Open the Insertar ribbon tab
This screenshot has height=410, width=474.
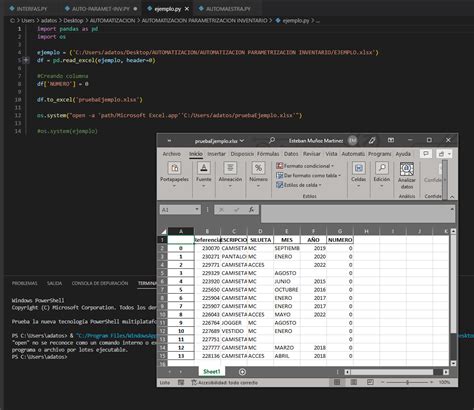point(216,154)
